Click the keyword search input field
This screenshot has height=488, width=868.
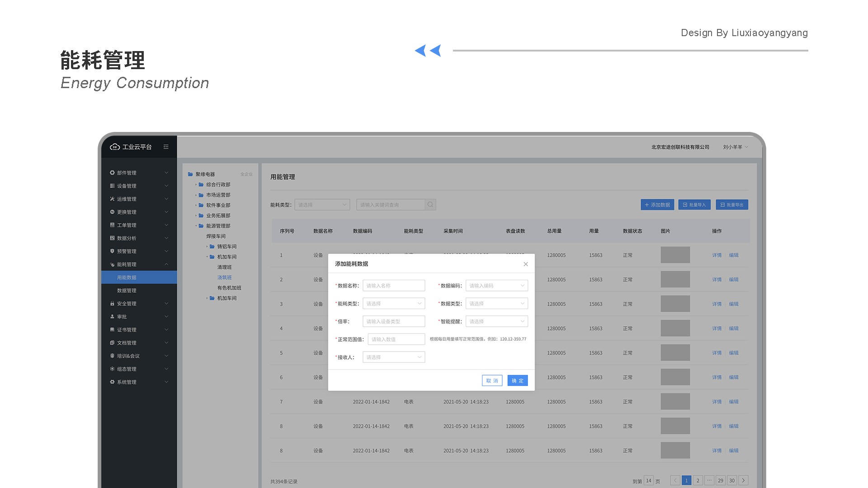391,205
